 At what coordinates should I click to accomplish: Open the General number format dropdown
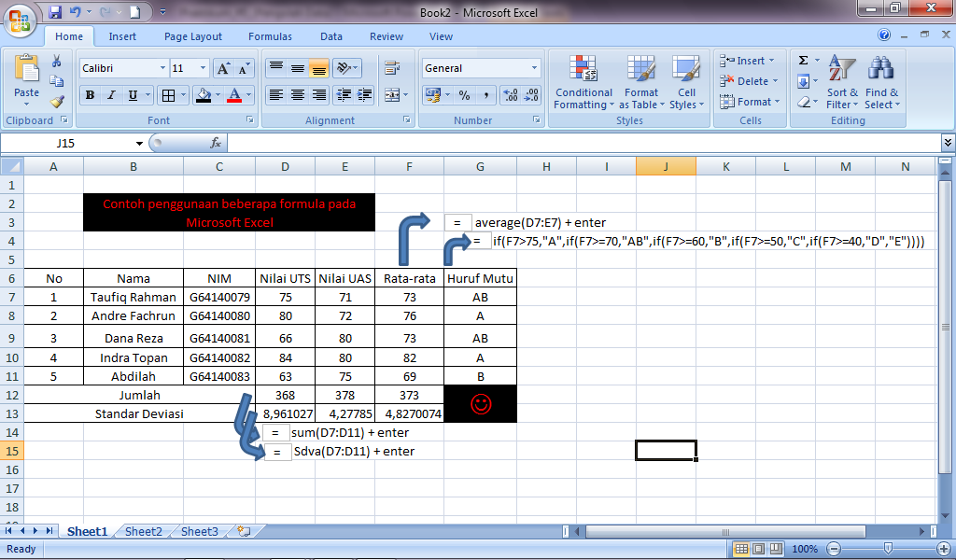[x=534, y=68]
